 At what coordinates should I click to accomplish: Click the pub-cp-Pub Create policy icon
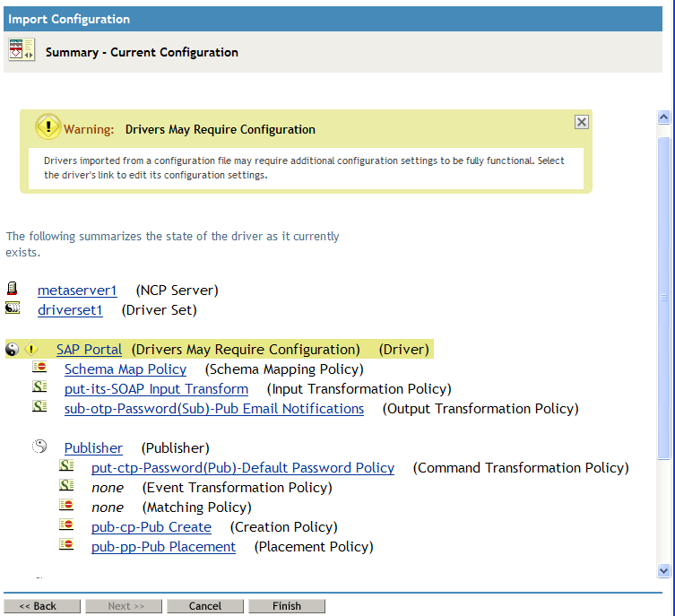tap(66, 525)
